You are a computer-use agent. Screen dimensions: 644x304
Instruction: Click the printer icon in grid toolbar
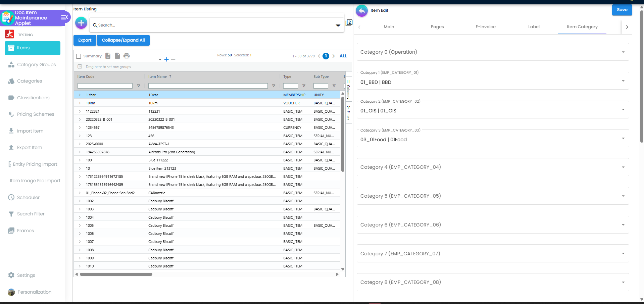127,56
